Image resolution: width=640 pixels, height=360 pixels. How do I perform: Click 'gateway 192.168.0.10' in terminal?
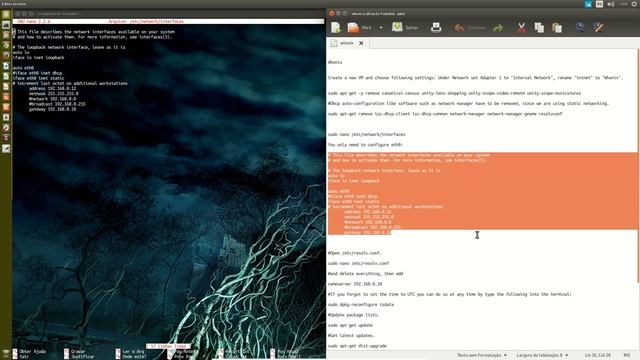pos(53,109)
